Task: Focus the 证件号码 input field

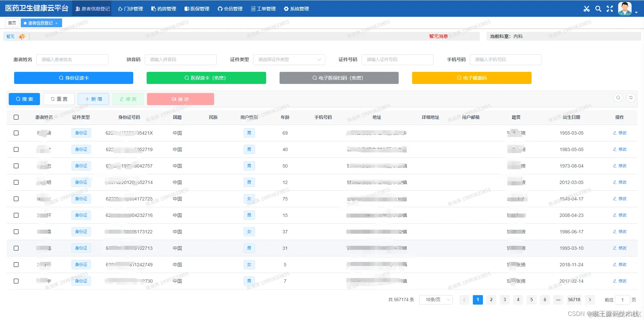Action: pyautogui.click(x=397, y=59)
